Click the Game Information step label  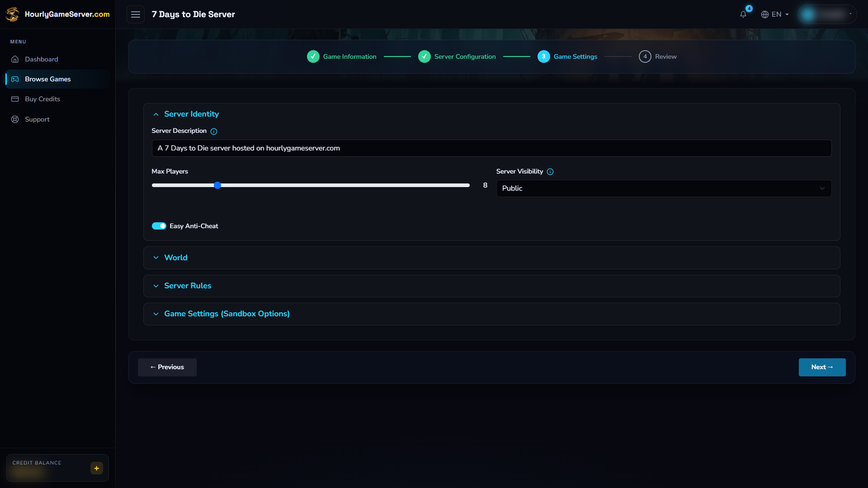coord(350,56)
